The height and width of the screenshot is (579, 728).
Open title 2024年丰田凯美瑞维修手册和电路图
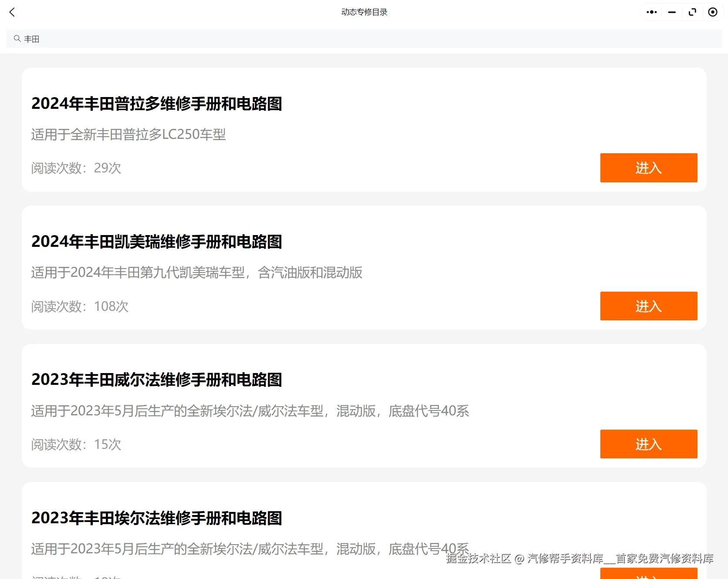[x=157, y=242]
